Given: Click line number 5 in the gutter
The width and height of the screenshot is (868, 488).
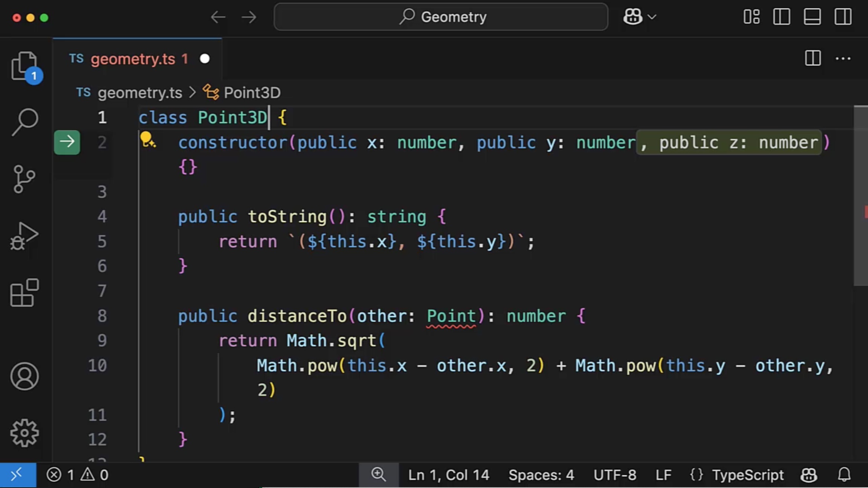Looking at the screenshot, I should pos(102,241).
